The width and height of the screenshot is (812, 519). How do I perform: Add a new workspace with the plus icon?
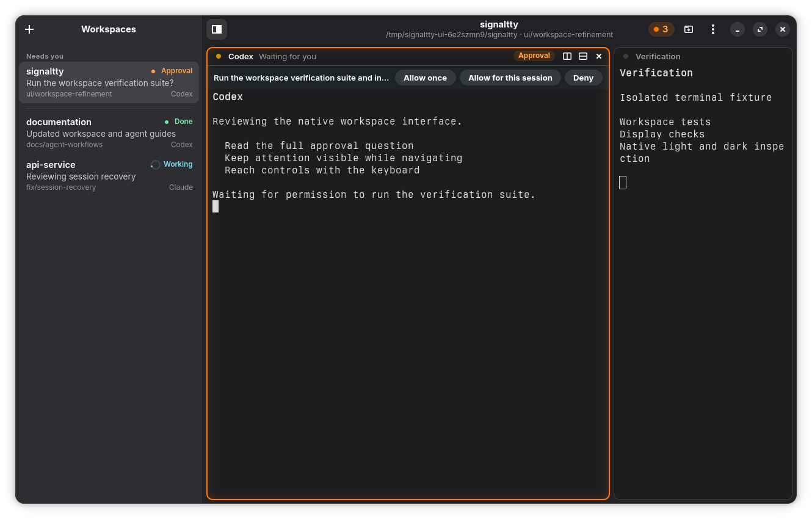point(29,29)
